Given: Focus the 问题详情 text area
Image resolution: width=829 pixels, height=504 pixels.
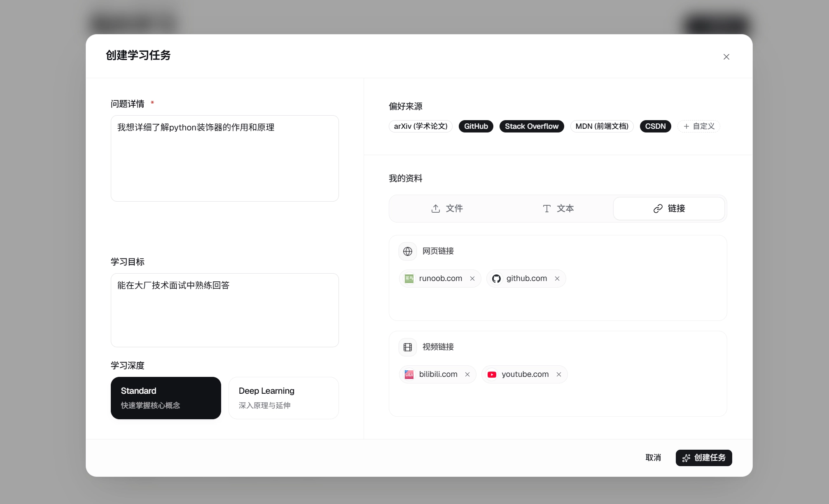Looking at the screenshot, I should [x=225, y=158].
